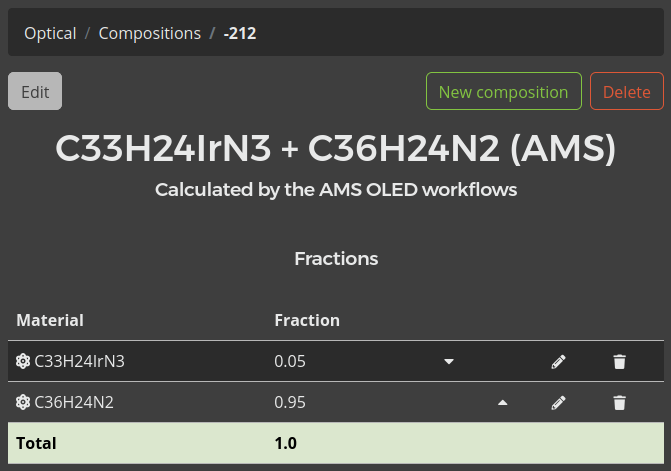This screenshot has height=471, width=671.
Task: Go to Optical in the breadcrumb
Action: pyautogui.click(x=50, y=33)
